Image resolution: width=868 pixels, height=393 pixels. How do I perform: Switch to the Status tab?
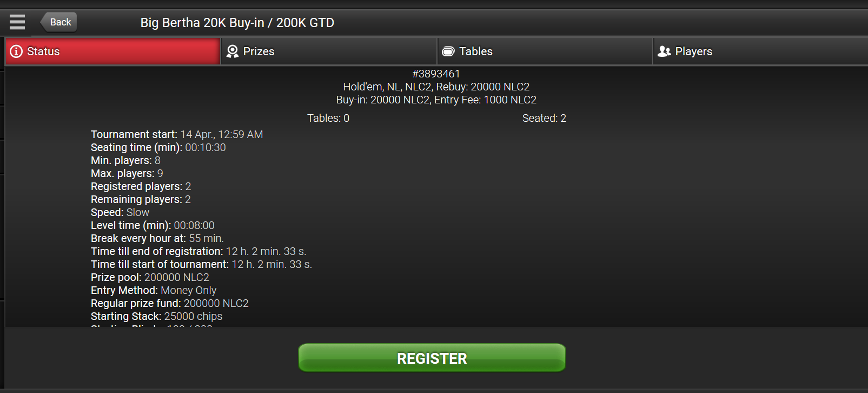click(113, 51)
